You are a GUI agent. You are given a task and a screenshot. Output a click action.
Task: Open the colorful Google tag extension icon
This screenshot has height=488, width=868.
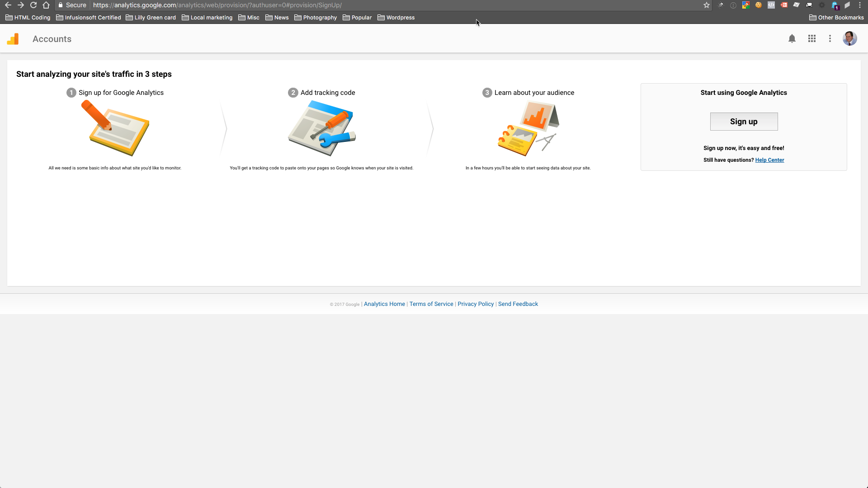coord(746,5)
